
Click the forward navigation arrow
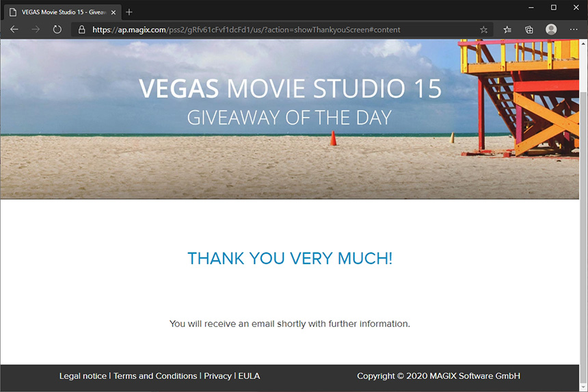coord(36,29)
